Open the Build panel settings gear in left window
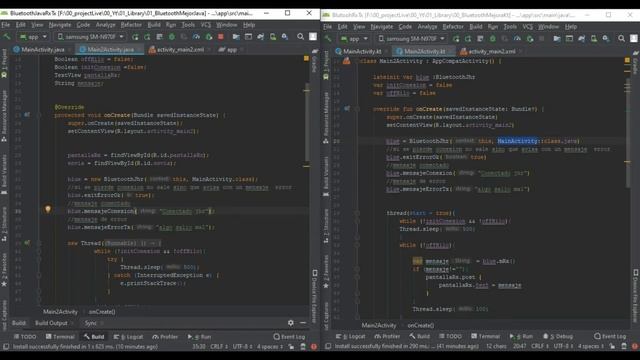The image size is (640, 360). coord(291,322)
